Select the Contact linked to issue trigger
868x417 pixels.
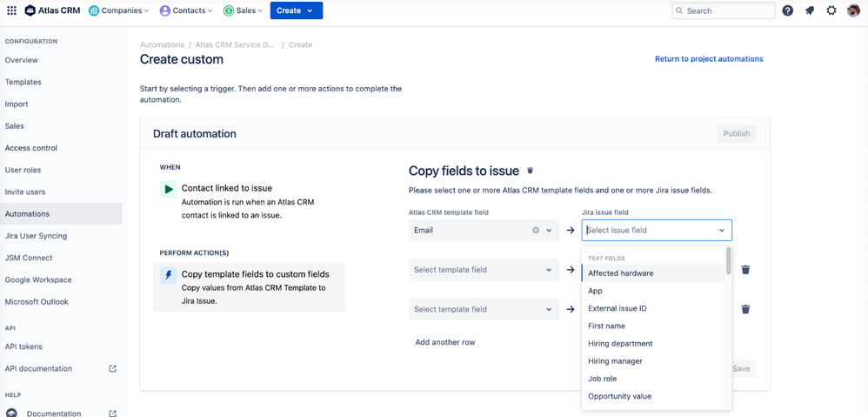(x=249, y=202)
